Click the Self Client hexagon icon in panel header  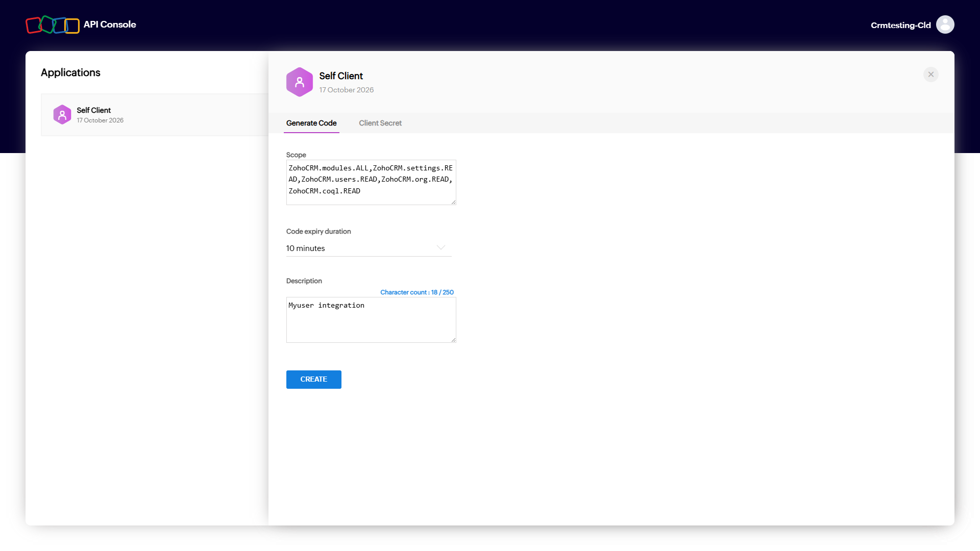300,82
